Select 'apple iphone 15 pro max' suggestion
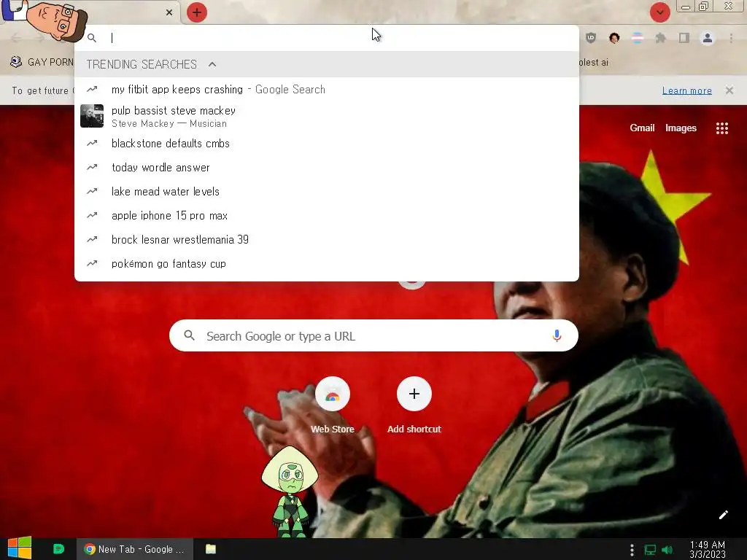This screenshot has width=747, height=560. (327, 216)
